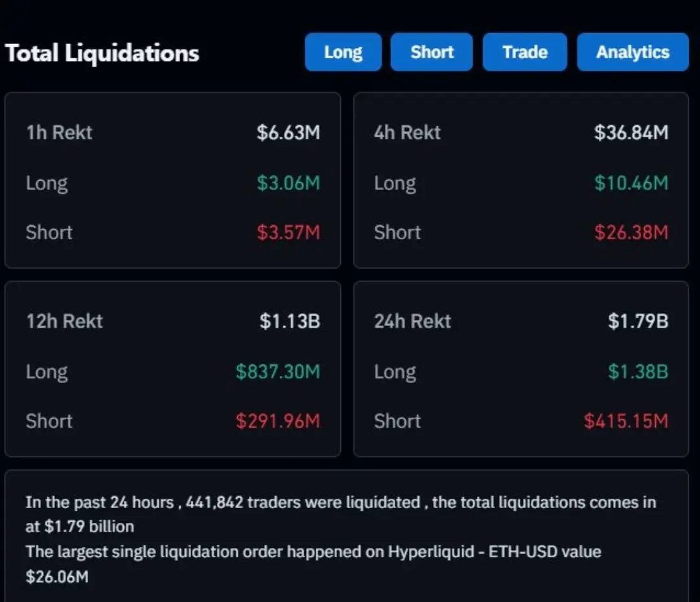Image resolution: width=700 pixels, height=602 pixels.
Task: Select the 4h Rekt label
Action: (407, 133)
